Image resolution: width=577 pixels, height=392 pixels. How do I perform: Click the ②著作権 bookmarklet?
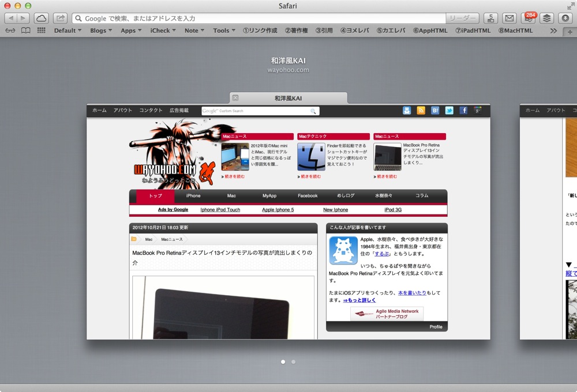click(x=296, y=31)
